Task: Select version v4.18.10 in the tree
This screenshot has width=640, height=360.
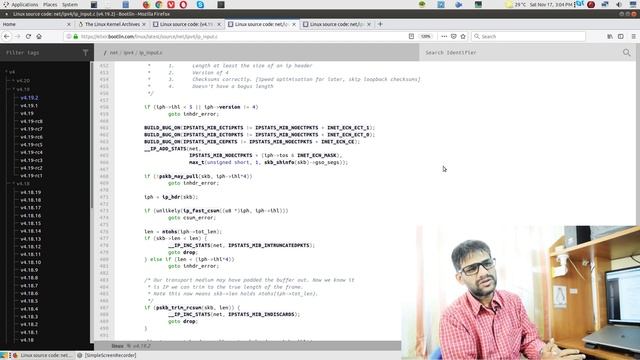Action: click(31, 262)
